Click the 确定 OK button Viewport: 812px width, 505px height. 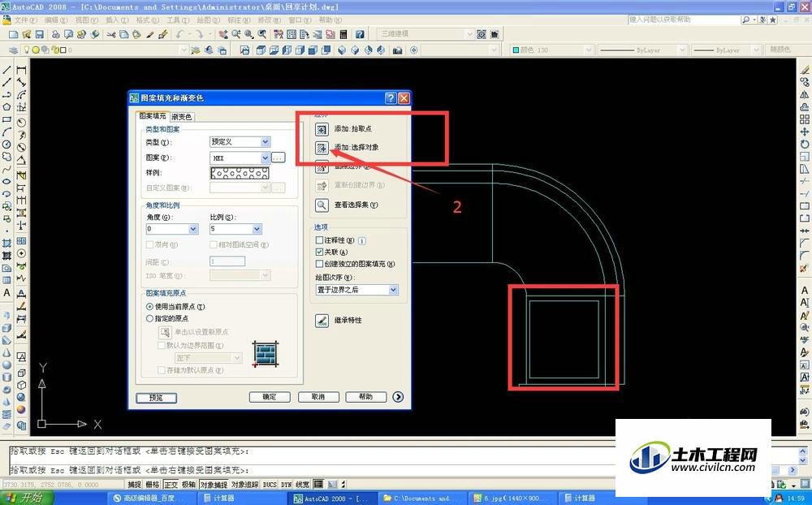(x=270, y=397)
